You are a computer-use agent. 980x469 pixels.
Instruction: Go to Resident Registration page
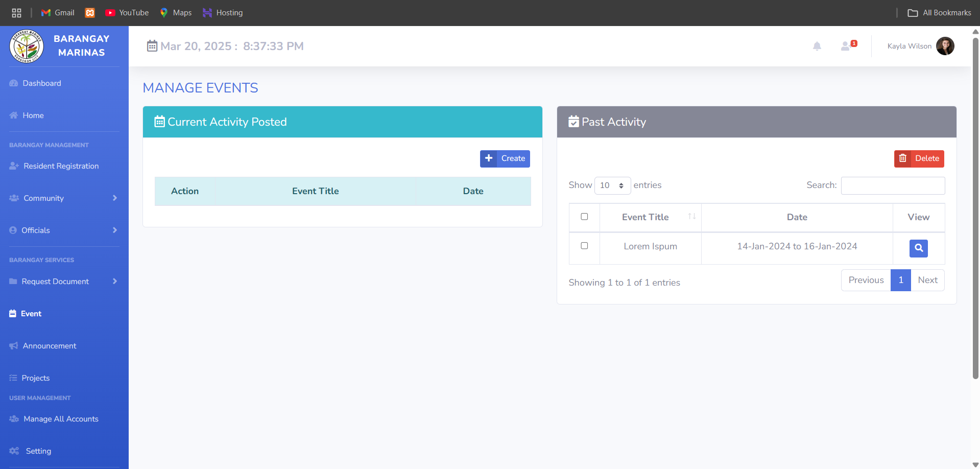tap(61, 166)
